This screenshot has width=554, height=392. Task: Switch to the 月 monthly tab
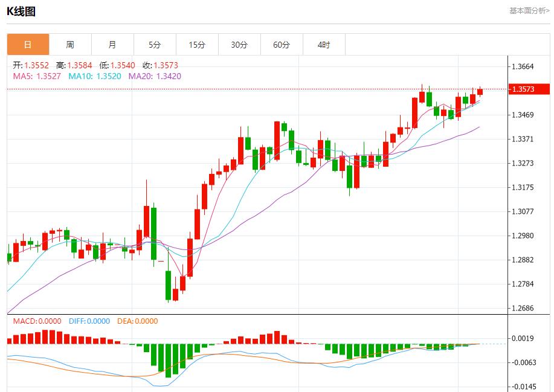pyautogui.click(x=112, y=45)
